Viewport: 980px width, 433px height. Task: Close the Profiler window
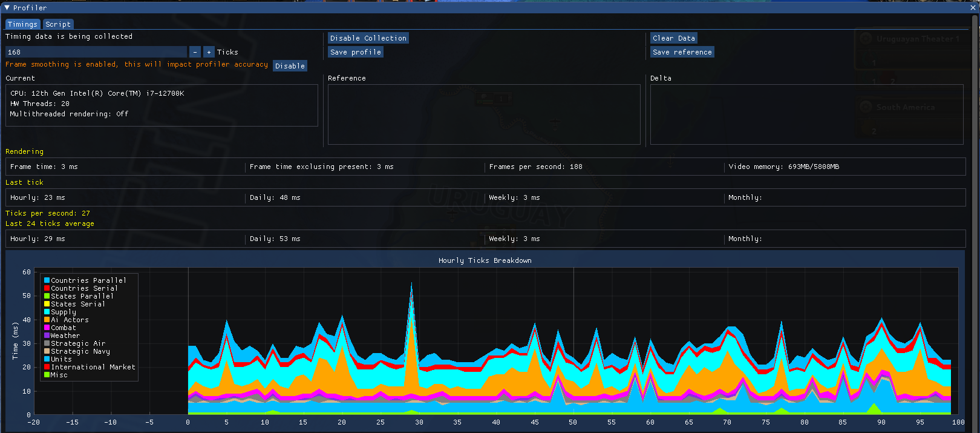click(x=972, y=8)
